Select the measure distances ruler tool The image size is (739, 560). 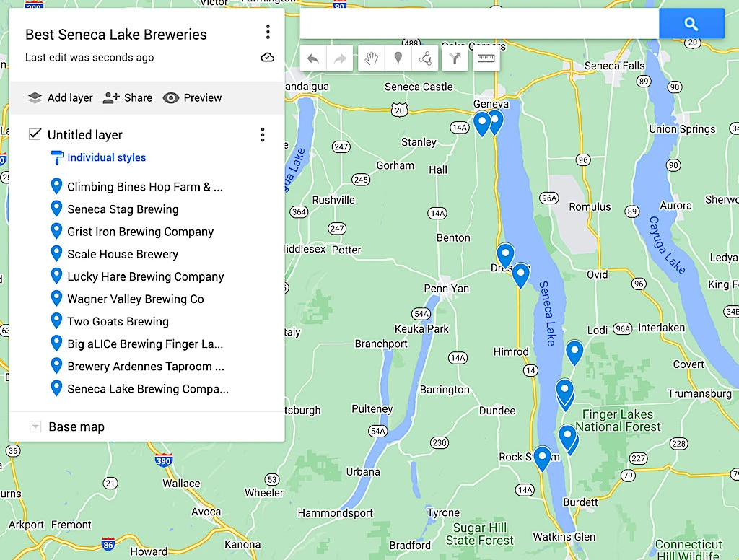(x=486, y=59)
